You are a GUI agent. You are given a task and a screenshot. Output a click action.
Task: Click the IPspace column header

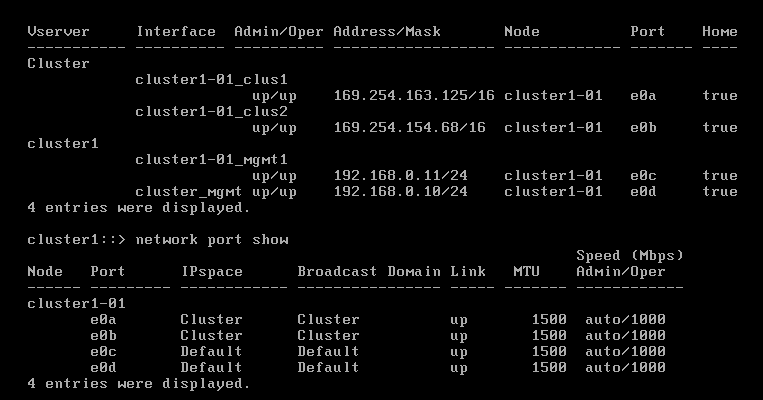click(x=211, y=272)
